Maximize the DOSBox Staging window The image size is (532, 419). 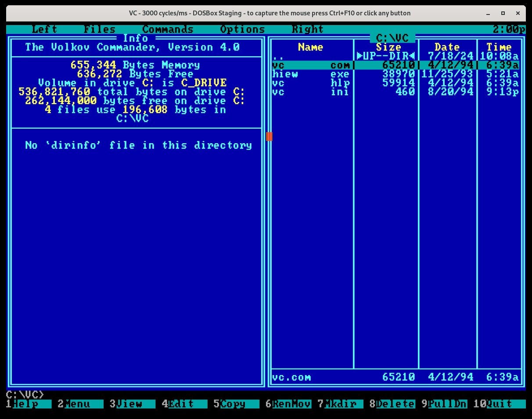click(x=503, y=13)
